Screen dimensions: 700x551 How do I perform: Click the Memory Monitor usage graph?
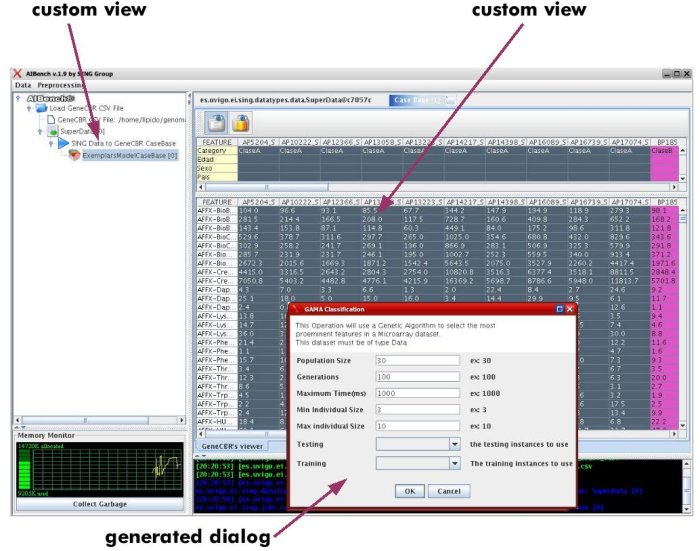(100, 470)
